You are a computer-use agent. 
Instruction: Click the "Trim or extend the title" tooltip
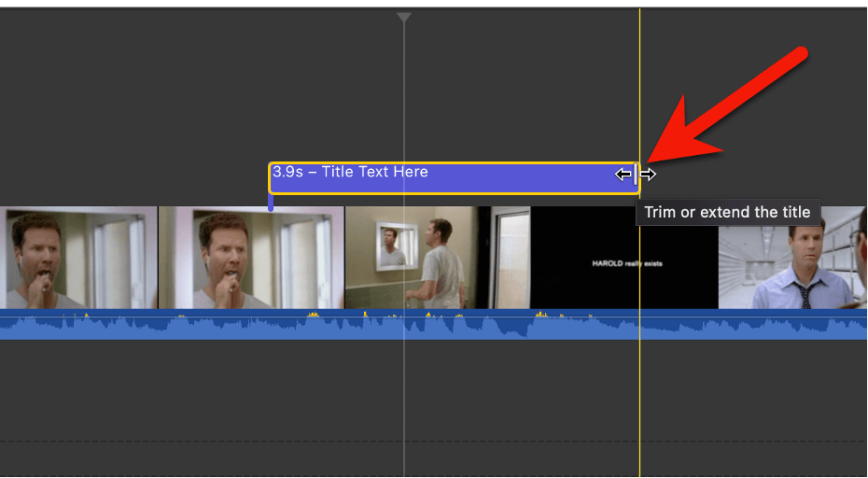727,212
